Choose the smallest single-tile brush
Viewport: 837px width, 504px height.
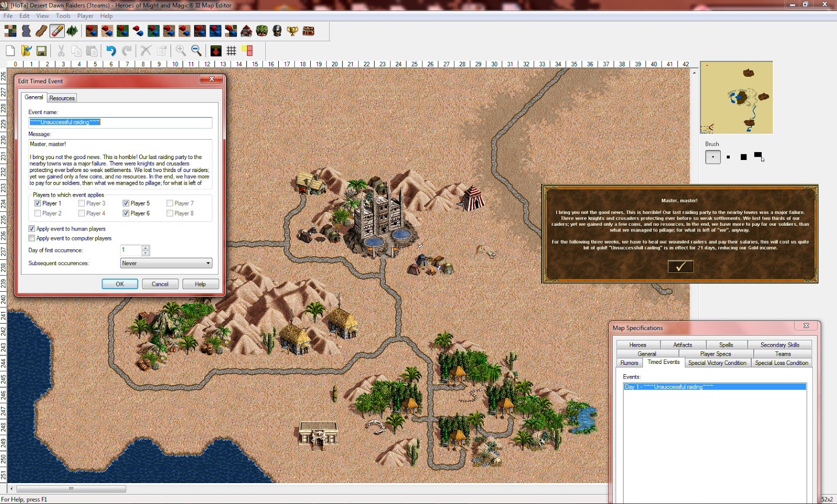tap(713, 157)
